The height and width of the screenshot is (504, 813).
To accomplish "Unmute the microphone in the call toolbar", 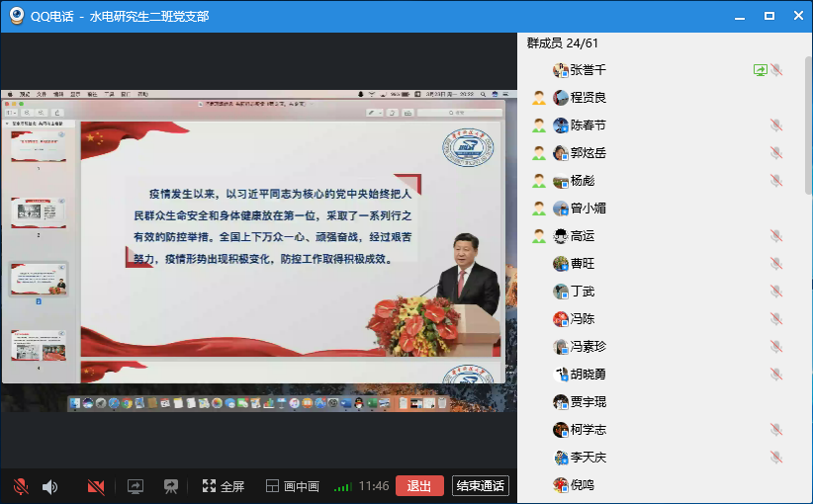I will [20, 486].
